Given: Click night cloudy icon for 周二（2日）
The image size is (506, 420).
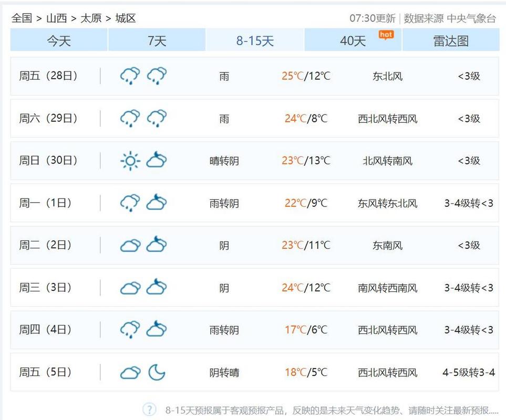Looking at the screenshot, I should pos(157,244).
